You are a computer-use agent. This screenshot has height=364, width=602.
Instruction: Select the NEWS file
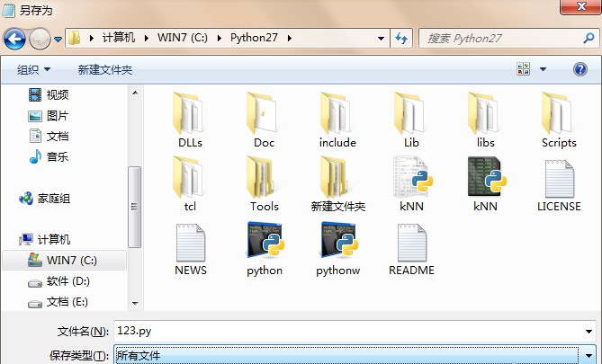point(191,249)
